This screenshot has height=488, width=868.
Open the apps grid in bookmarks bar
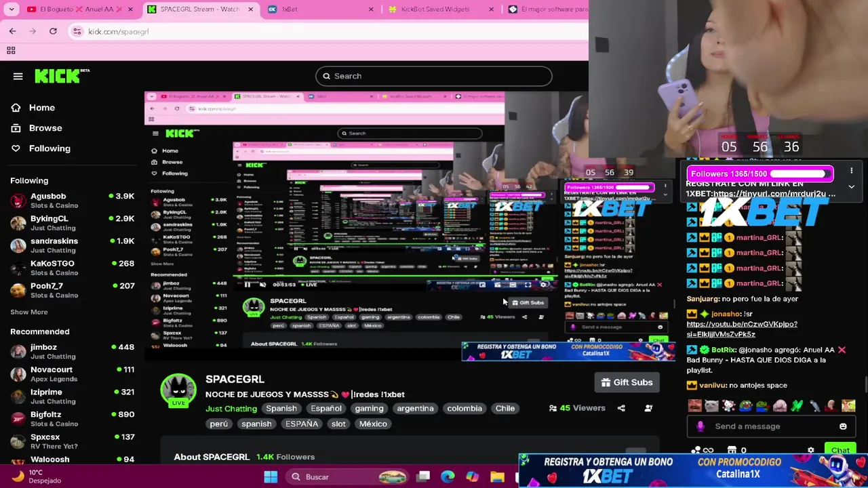(x=11, y=50)
